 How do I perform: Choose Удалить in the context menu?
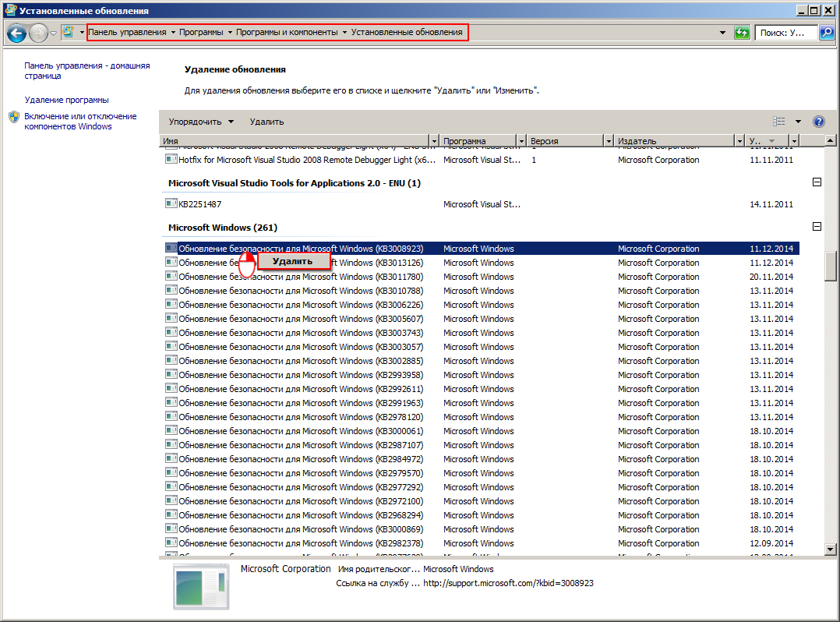click(292, 261)
